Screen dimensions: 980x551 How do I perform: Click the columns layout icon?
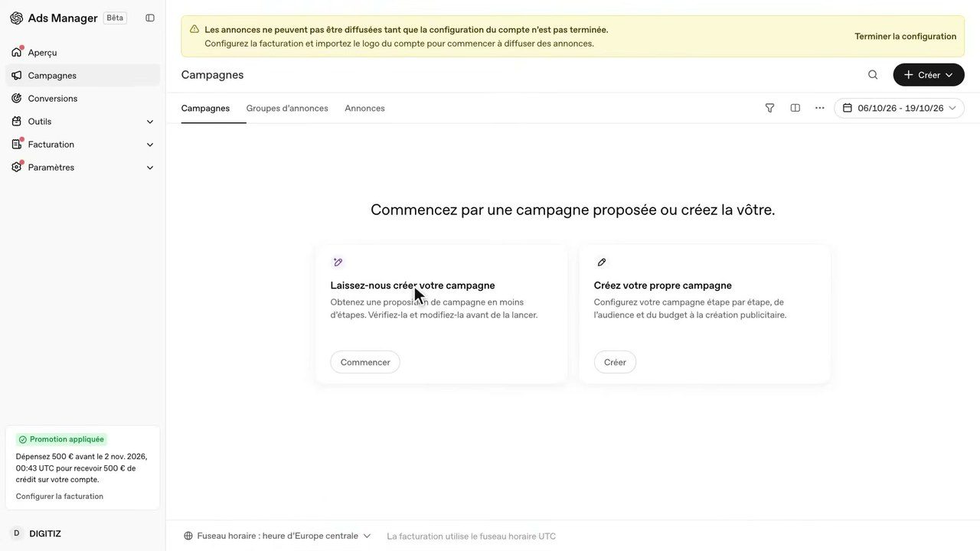click(x=795, y=108)
